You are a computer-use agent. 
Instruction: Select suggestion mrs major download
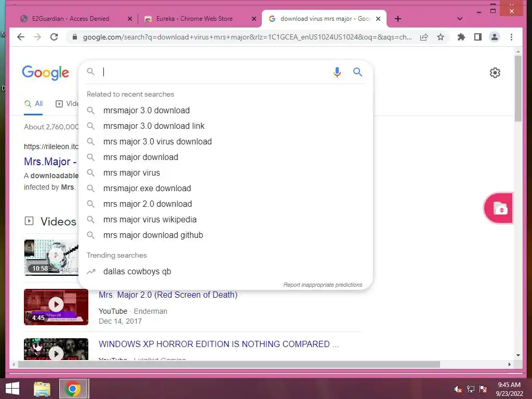pos(225,157)
